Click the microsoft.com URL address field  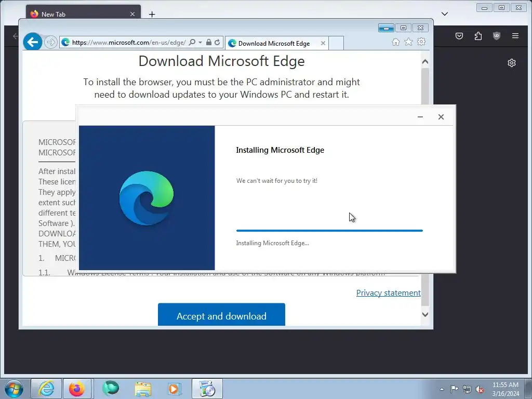click(129, 43)
